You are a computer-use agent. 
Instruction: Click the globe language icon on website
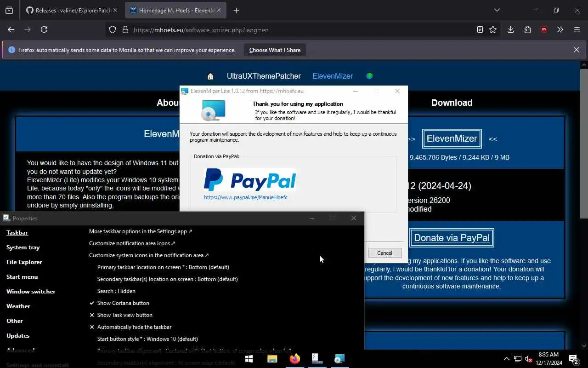pos(369,76)
